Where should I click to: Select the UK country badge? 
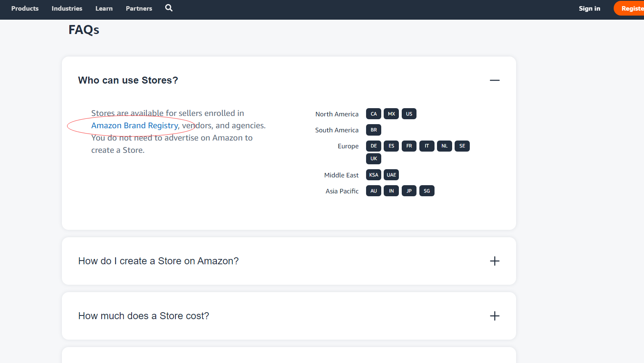[373, 159]
